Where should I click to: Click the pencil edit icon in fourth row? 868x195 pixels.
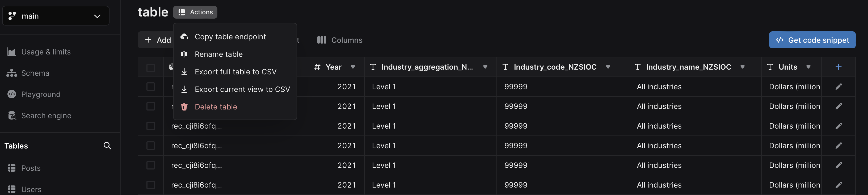(x=839, y=146)
